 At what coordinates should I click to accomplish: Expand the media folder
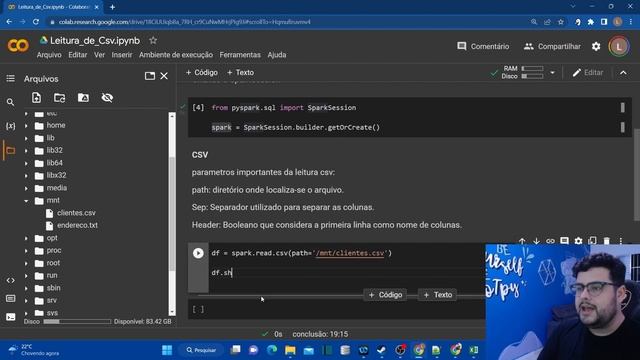[27, 188]
